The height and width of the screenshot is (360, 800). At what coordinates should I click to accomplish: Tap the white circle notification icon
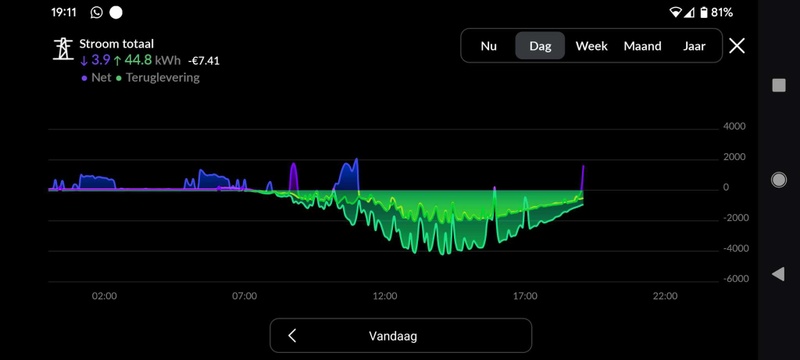[116, 12]
